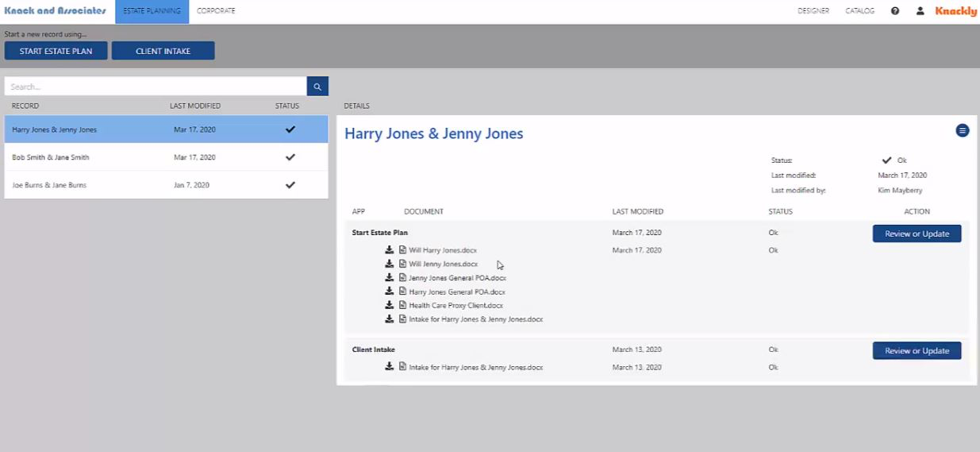The width and height of the screenshot is (980, 452).
Task: Select Bob Smith & Jane Smith record
Action: (x=166, y=157)
